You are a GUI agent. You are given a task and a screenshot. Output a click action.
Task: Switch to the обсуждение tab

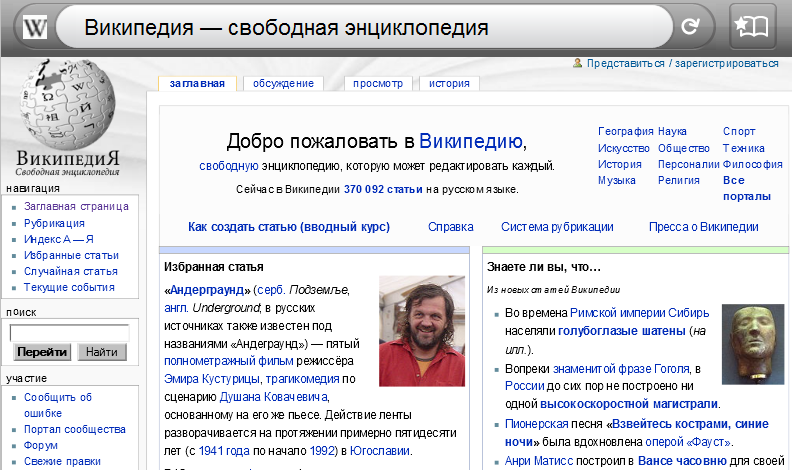283,83
